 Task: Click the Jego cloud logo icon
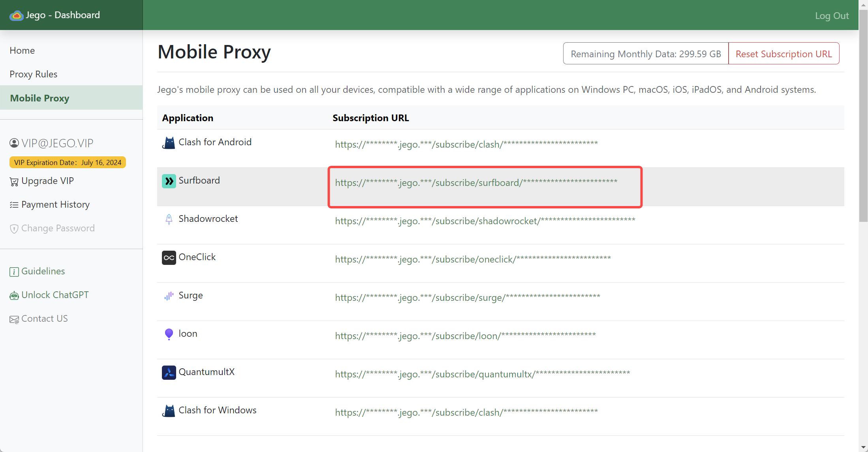[16, 15]
